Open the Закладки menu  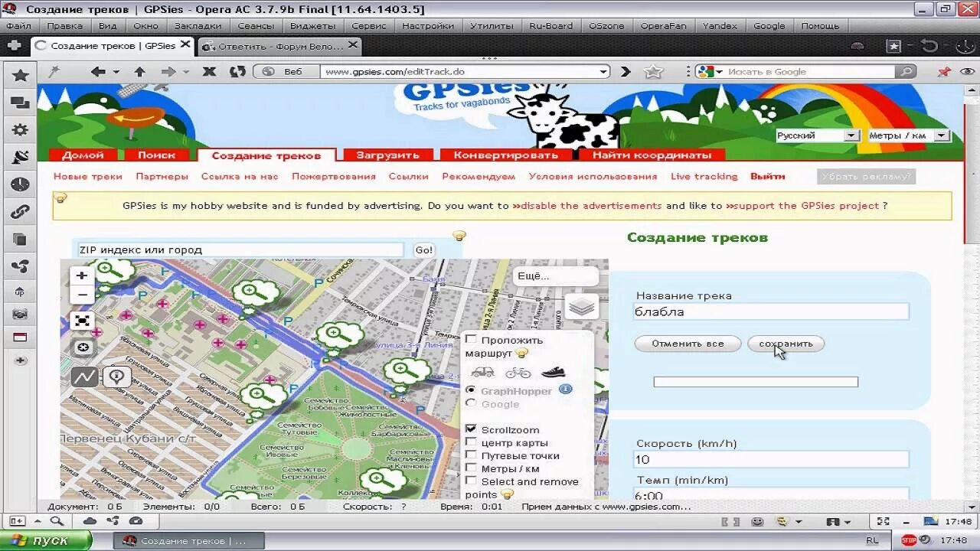point(198,25)
